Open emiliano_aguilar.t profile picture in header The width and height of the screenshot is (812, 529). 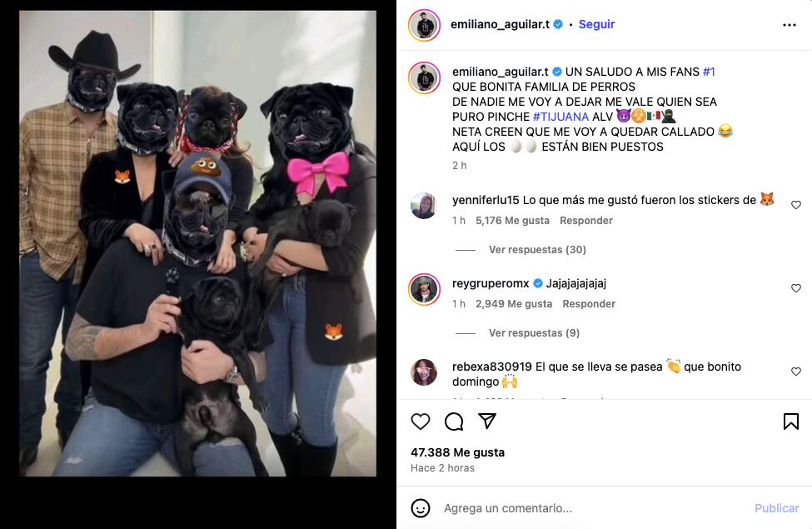click(x=424, y=25)
